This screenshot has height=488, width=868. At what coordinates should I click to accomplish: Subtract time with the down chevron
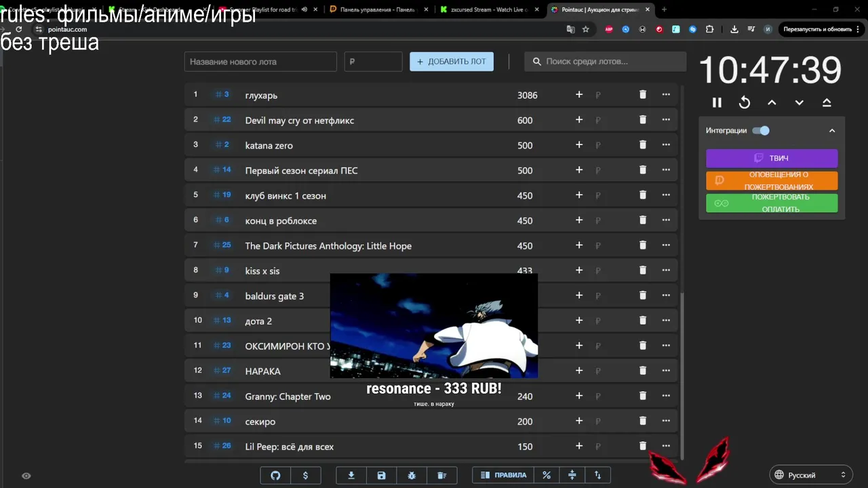[800, 102]
